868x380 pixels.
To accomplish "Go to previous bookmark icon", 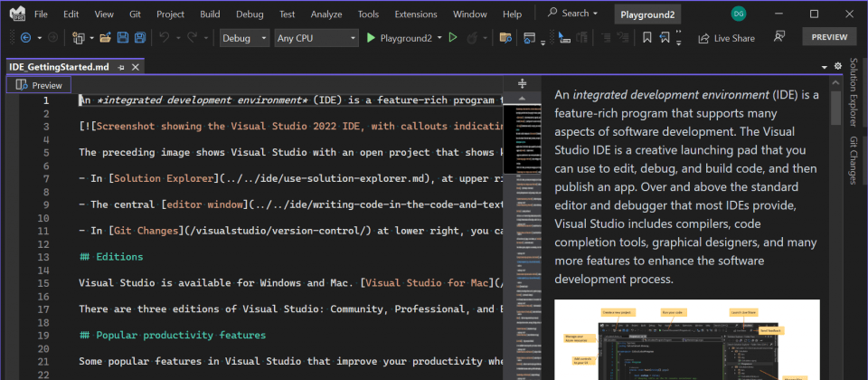I will click(x=665, y=38).
